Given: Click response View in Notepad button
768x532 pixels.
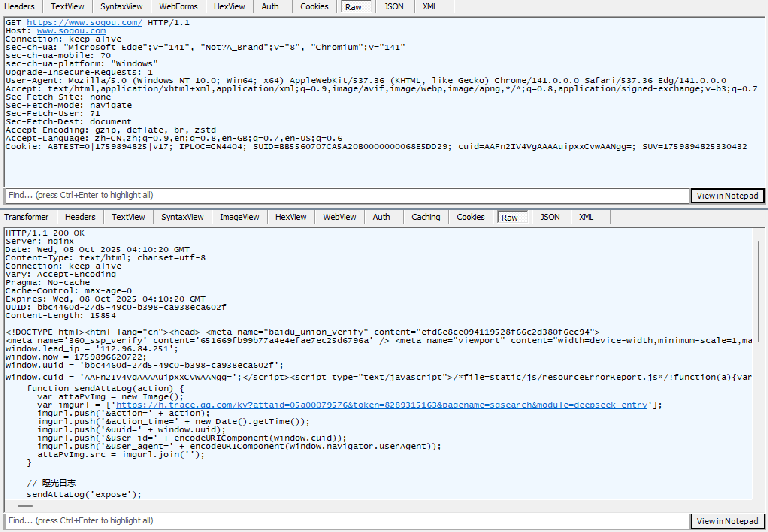Looking at the screenshot, I should (727, 521).
